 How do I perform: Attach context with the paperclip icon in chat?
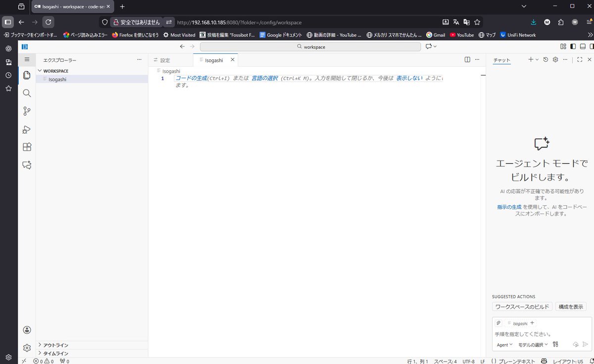click(x=498, y=322)
